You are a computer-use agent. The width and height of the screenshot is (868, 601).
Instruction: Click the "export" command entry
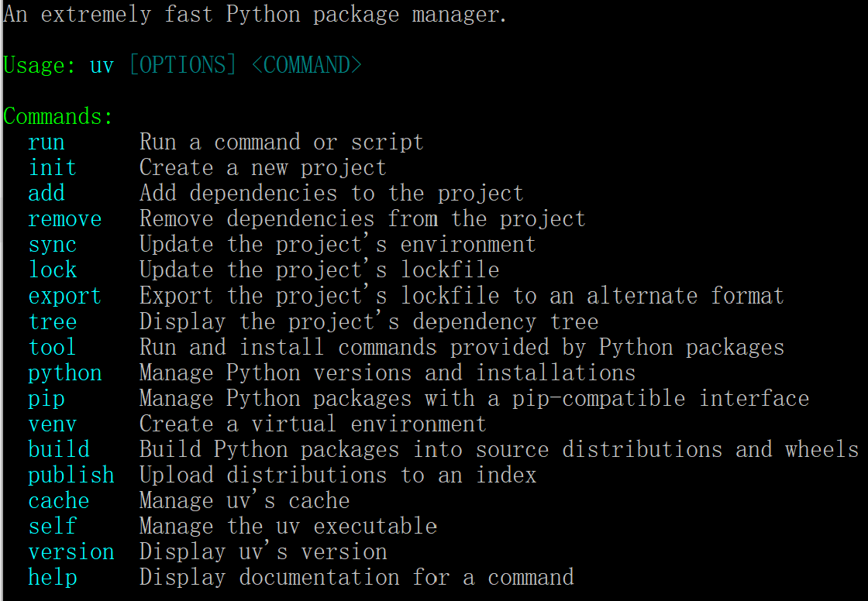(65, 296)
